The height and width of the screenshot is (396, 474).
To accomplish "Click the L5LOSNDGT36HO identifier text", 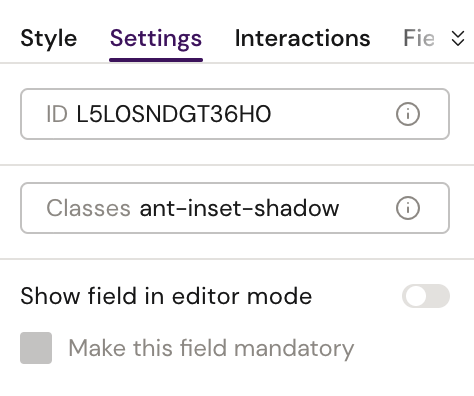I will click(x=174, y=114).
